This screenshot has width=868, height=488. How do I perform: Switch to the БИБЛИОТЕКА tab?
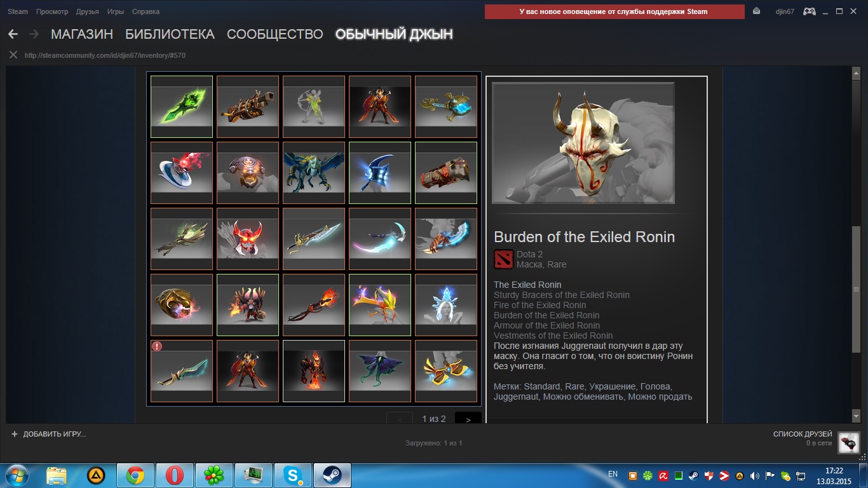click(170, 34)
